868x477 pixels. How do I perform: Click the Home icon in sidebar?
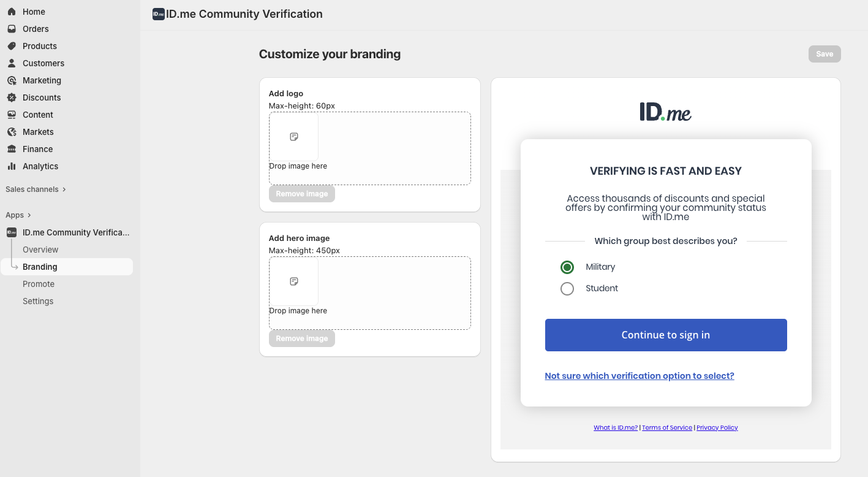click(x=12, y=12)
